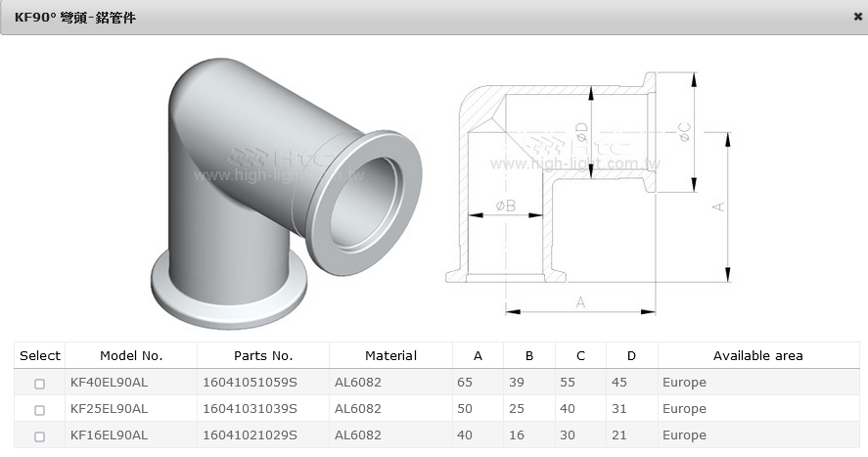Check the box for model KF40EL90AL
The image size is (868, 457).
pyautogui.click(x=40, y=384)
